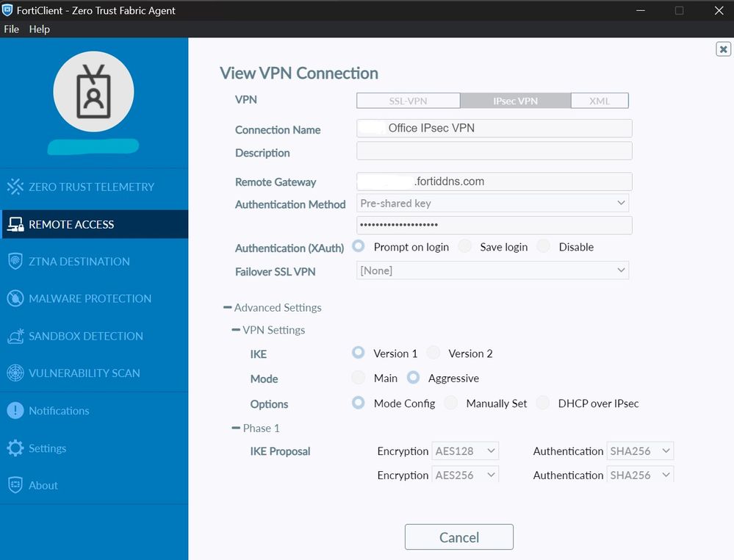
Task: Open the Notifications page
Action: [94, 410]
